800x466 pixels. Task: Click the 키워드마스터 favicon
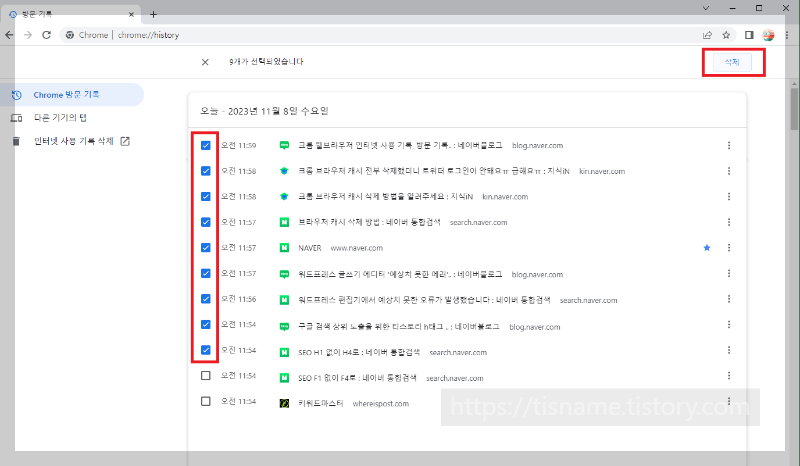coord(284,403)
